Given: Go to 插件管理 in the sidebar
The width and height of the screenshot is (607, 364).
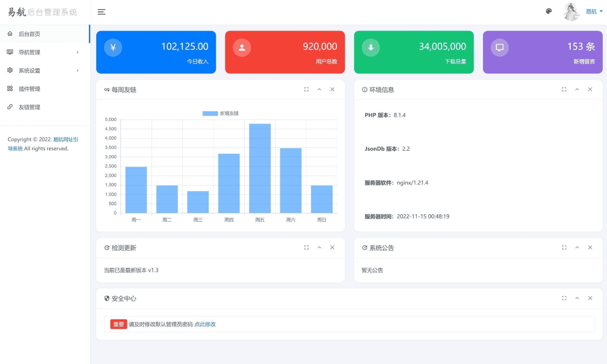Looking at the screenshot, I should (44, 89).
